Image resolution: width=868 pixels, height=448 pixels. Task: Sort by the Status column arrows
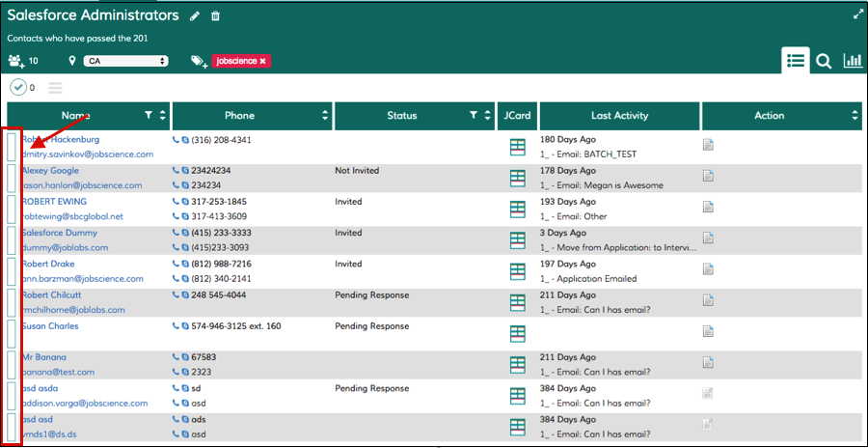coord(487,115)
